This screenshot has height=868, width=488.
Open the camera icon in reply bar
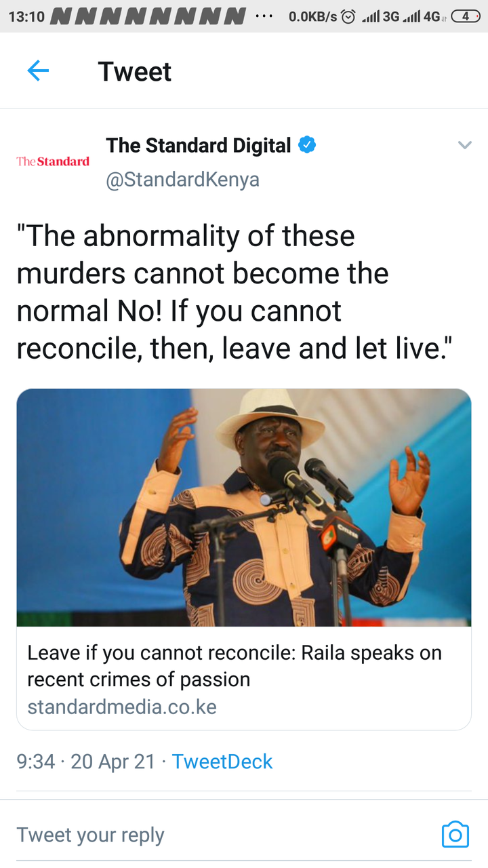point(455,834)
